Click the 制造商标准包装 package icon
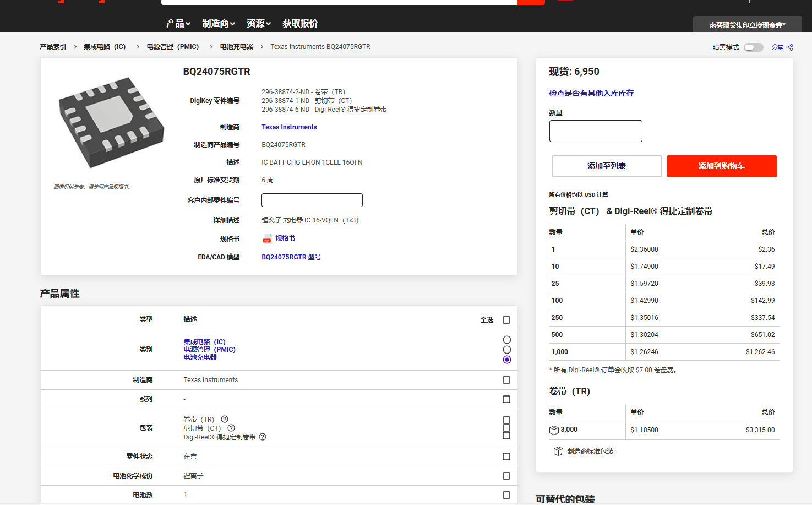The image size is (812, 505). pyautogui.click(x=558, y=452)
